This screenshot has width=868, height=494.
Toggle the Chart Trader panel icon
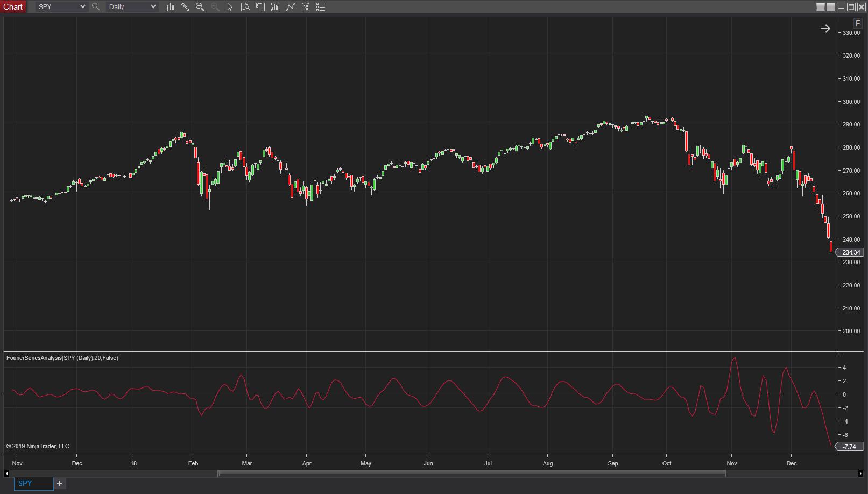pyautogui.click(x=260, y=7)
